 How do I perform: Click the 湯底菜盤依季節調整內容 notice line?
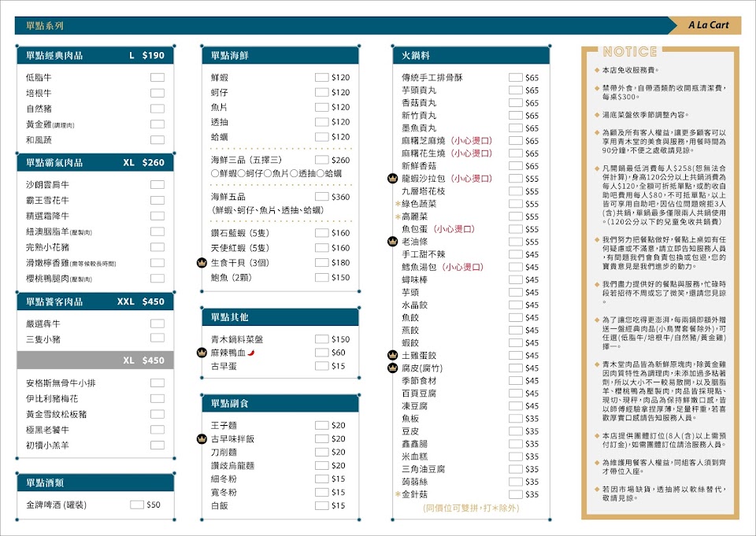click(646, 115)
